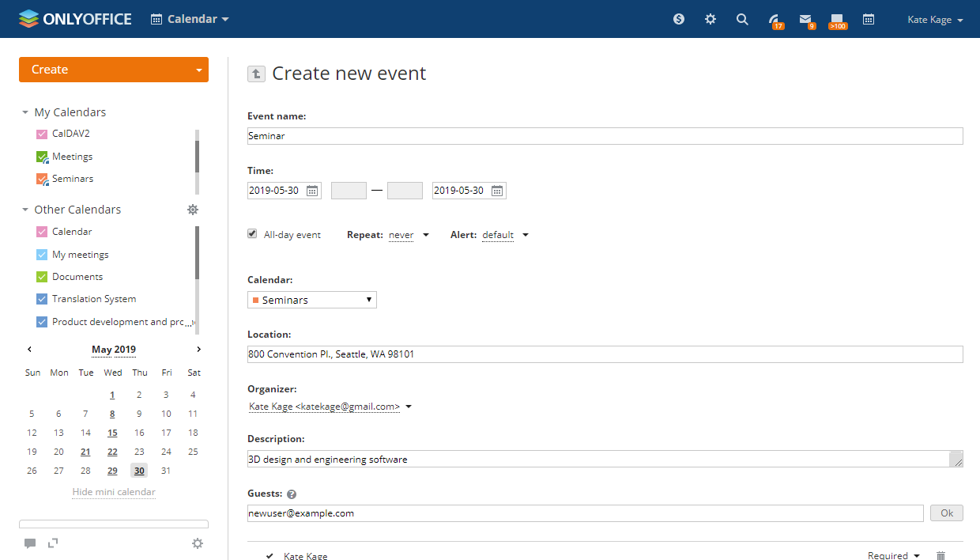The width and height of the screenshot is (980, 560).
Task: Click the Location input field
Action: coord(605,354)
